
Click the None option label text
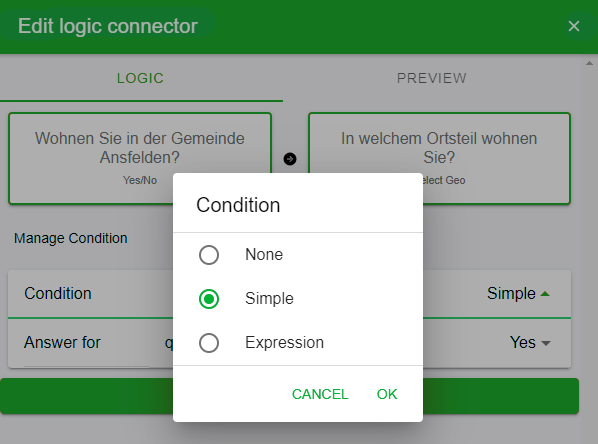coord(264,254)
